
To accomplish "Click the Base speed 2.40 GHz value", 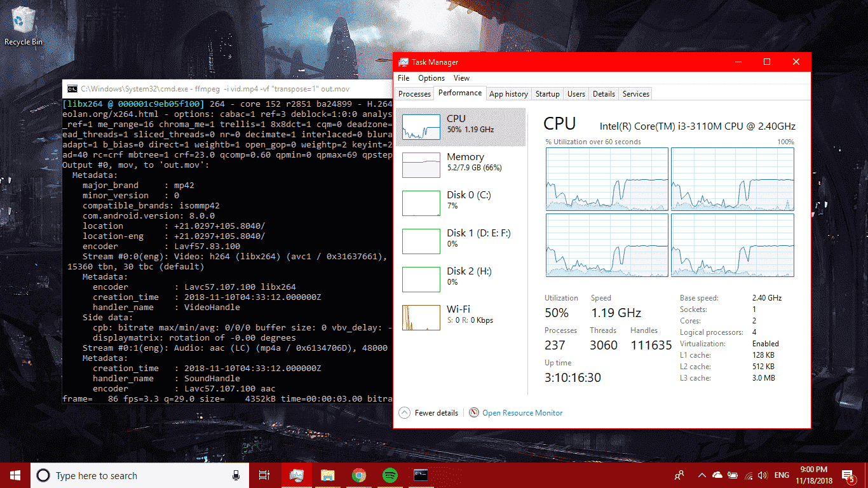I will coord(767,298).
